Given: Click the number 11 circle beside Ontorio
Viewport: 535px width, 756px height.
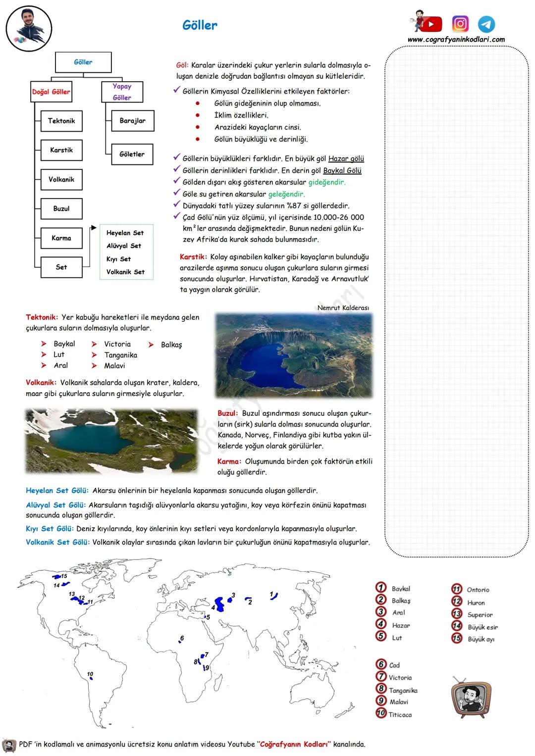Looking at the screenshot, I should pyautogui.click(x=456, y=589).
